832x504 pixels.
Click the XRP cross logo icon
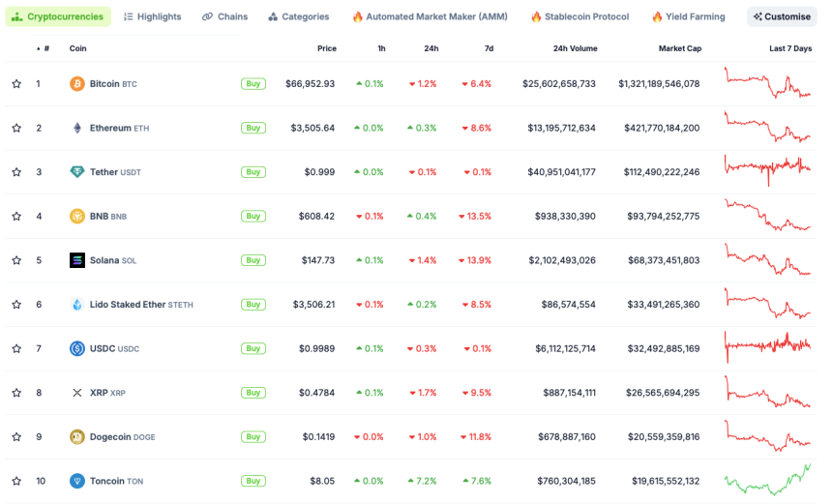click(x=77, y=393)
